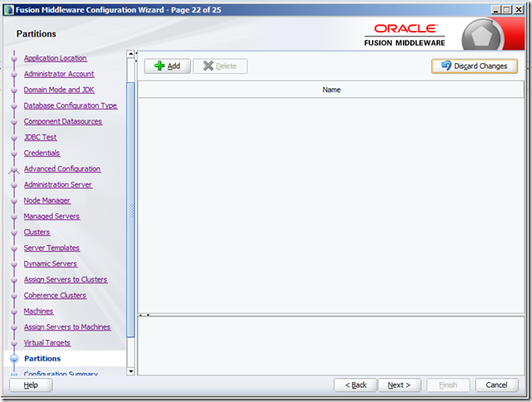Click the Help button
Image resolution: width=532 pixels, height=402 pixels.
[x=31, y=385]
